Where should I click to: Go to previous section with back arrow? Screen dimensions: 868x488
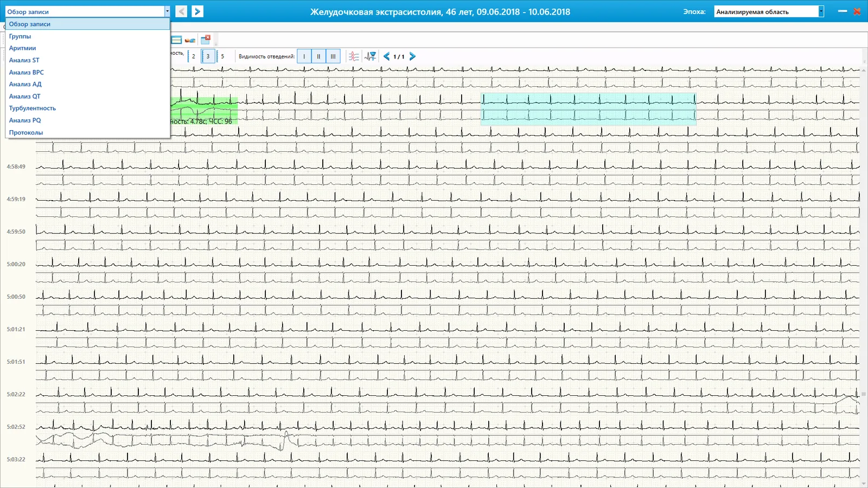(182, 11)
